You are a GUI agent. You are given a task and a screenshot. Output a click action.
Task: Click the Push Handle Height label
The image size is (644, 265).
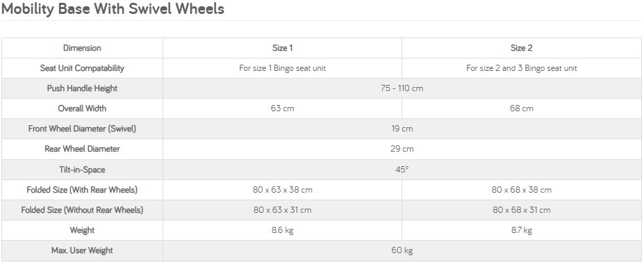pyautogui.click(x=82, y=88)
